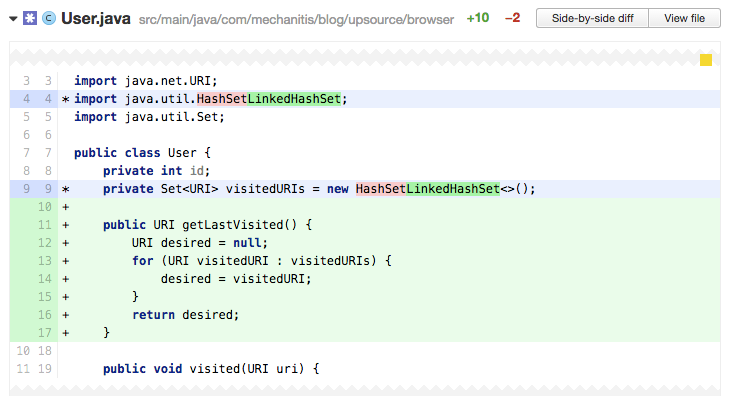730x396 pixels.
Task: Click the import java.net.URI line
Action: 146,81
